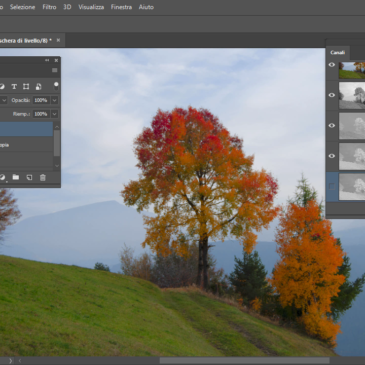Image resolution: width=365 pixels, height=365 pixels.
Task: Toggle visibility of the composite color channel
Action: point(332,65)
